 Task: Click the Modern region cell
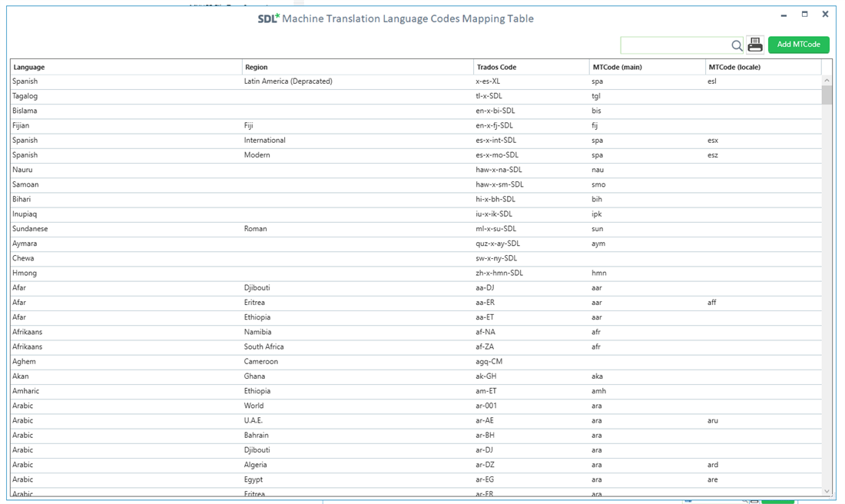pyautogui.click(x=257, y=154)
